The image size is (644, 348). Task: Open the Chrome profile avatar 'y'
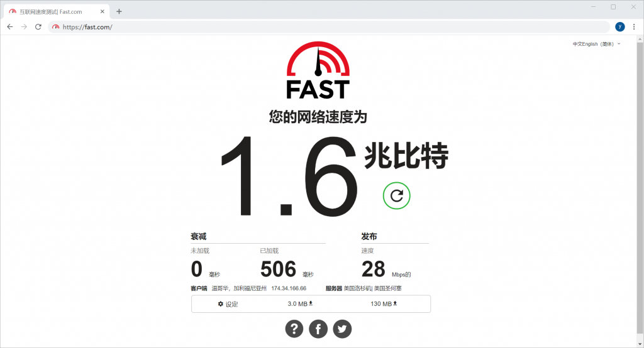620,26
